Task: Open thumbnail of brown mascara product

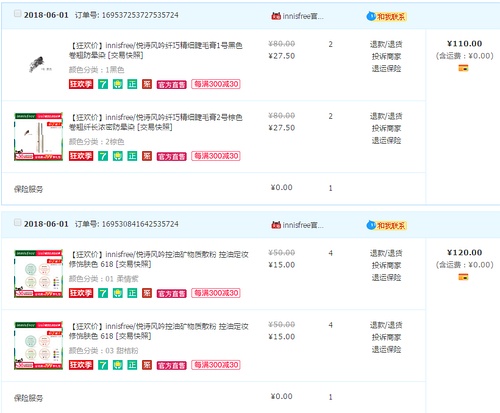Action: click(x=38, y=136)
